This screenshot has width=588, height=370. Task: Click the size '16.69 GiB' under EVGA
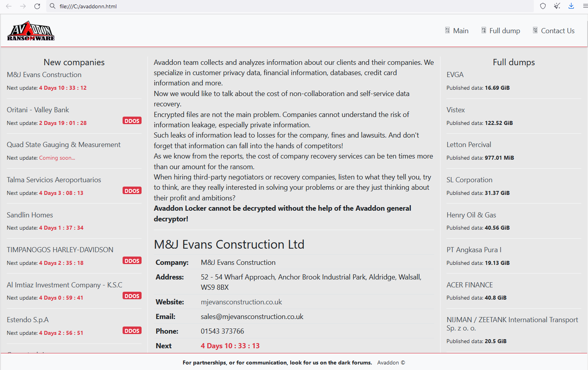(x=497, y=88)
